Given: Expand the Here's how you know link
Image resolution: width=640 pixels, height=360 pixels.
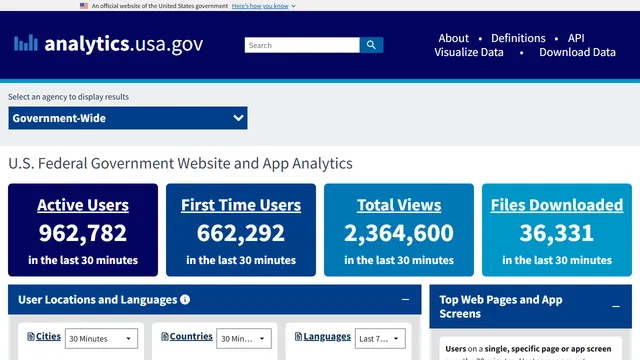Looking at the screenshot, I should pos(264,6).
